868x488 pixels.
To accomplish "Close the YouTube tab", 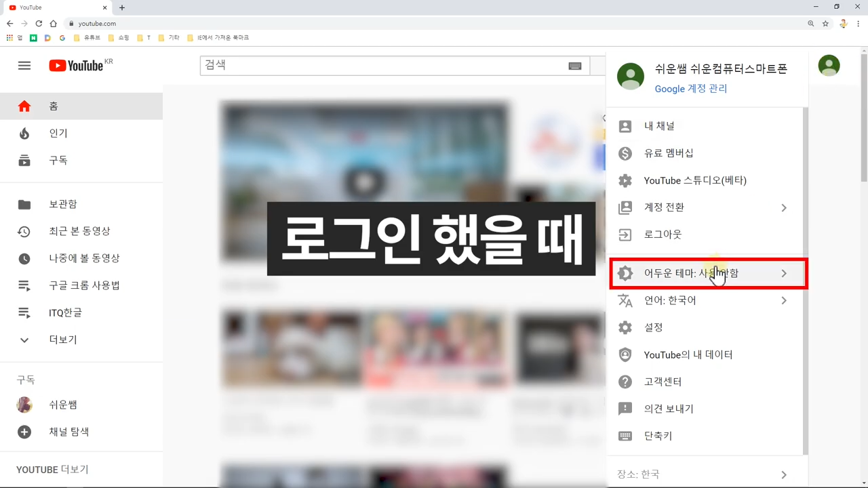I will coord(105,7).
